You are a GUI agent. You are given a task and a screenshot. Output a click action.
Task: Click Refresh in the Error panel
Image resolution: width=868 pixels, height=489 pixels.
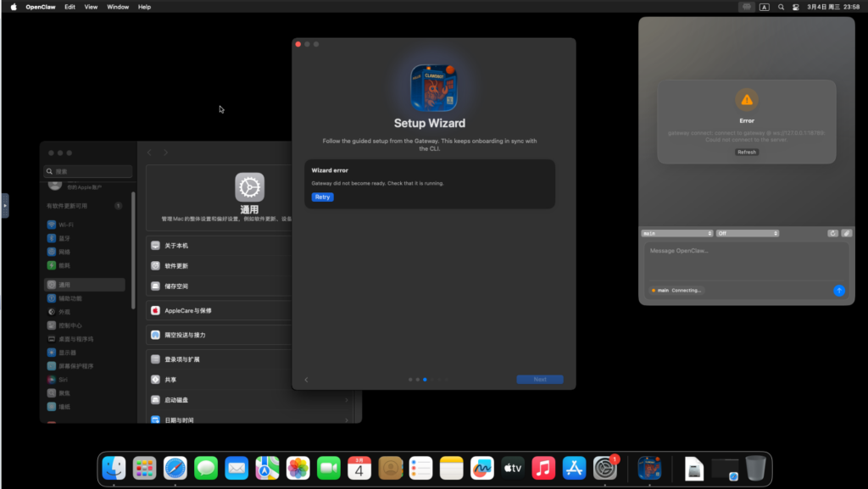[x=746, y=153]
